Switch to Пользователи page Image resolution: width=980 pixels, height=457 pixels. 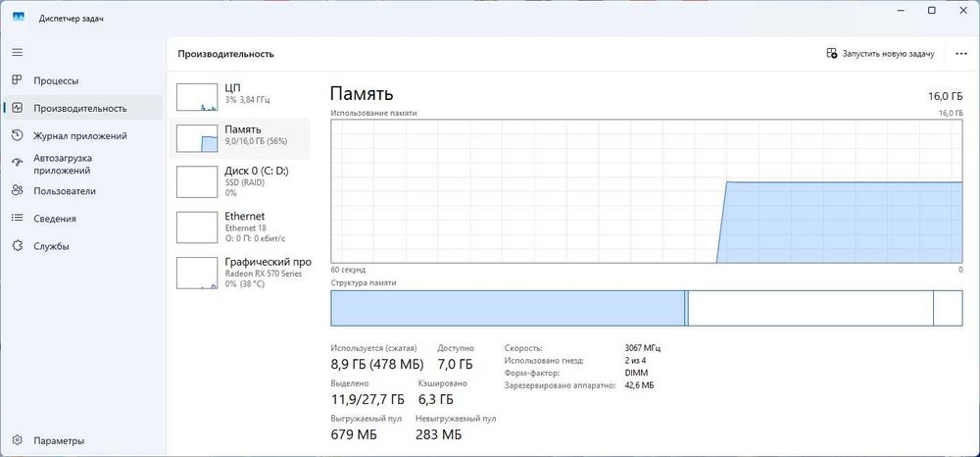coord(82,190)
